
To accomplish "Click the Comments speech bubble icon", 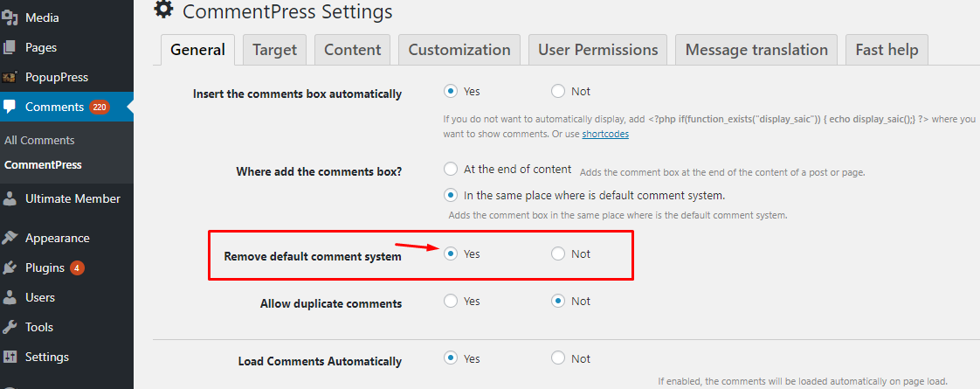I will coord(10,107).
